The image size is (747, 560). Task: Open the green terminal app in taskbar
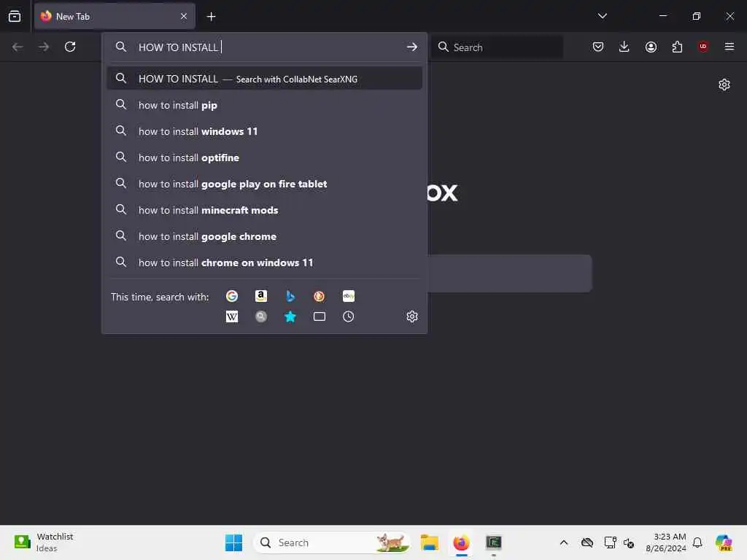tap(494, 542)
